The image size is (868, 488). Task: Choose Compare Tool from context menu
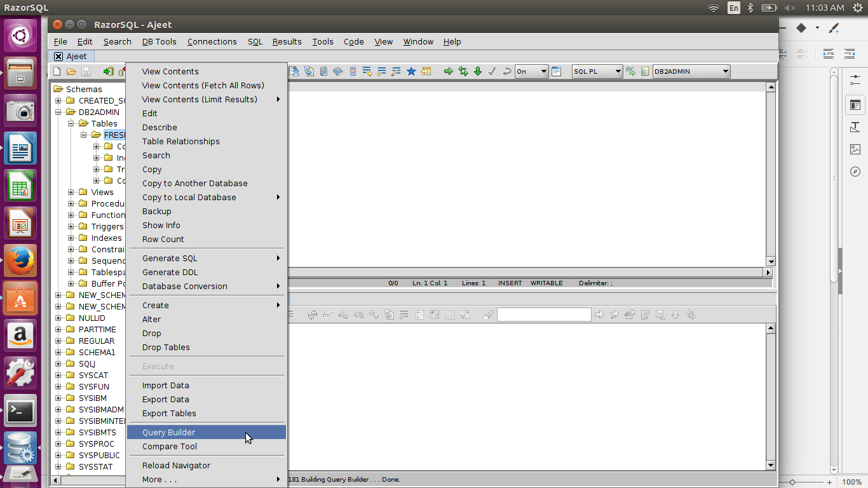(207, 446)
